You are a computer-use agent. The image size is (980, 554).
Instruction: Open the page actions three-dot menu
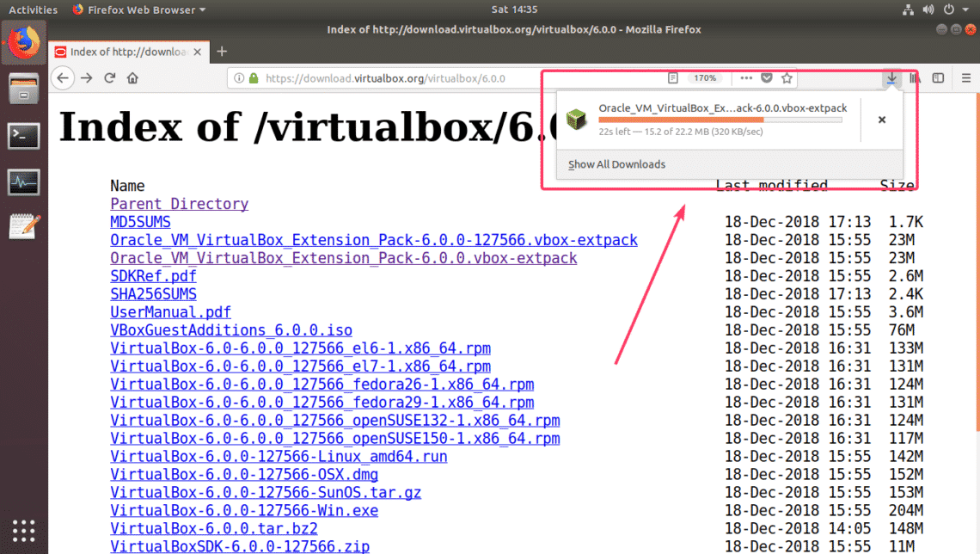tap(746, 78)
